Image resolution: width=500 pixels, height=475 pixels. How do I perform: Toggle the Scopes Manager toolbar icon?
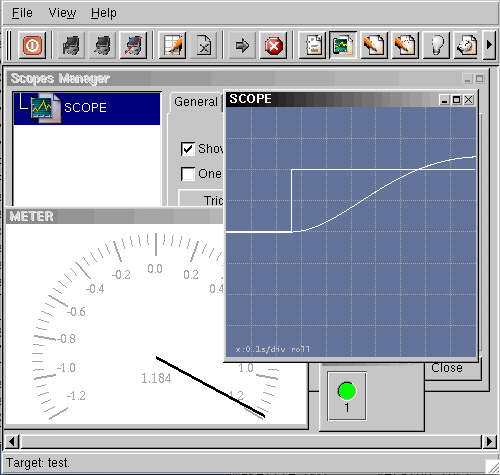(x=343, y=45)
